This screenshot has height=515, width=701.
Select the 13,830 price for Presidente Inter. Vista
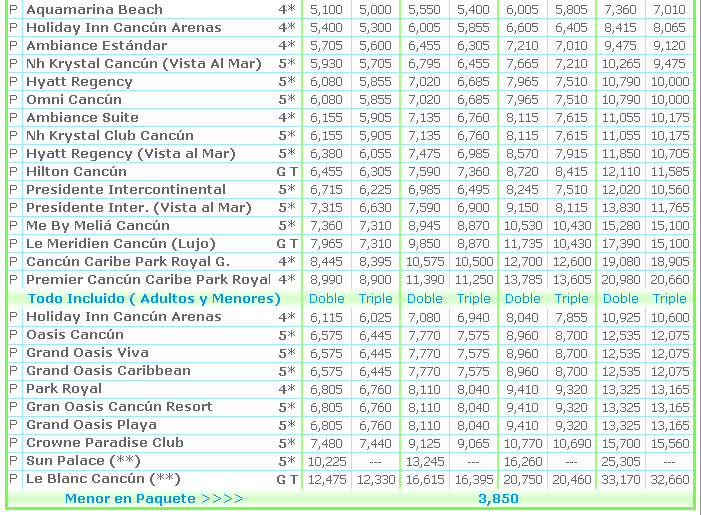(x=621, y=208)
